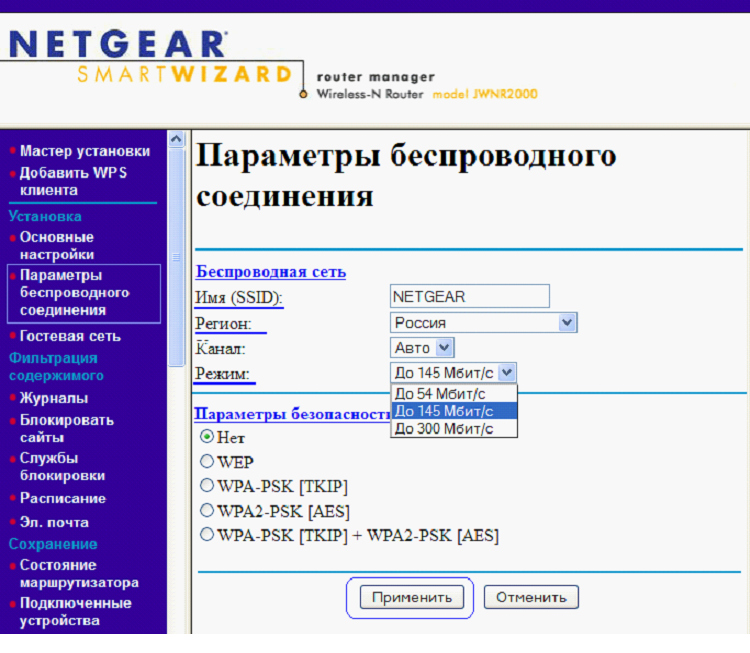Click the Имя (SSID) help label
Image resolution: width=750 pixels, height=653 pixels.
tap(239, 298)
